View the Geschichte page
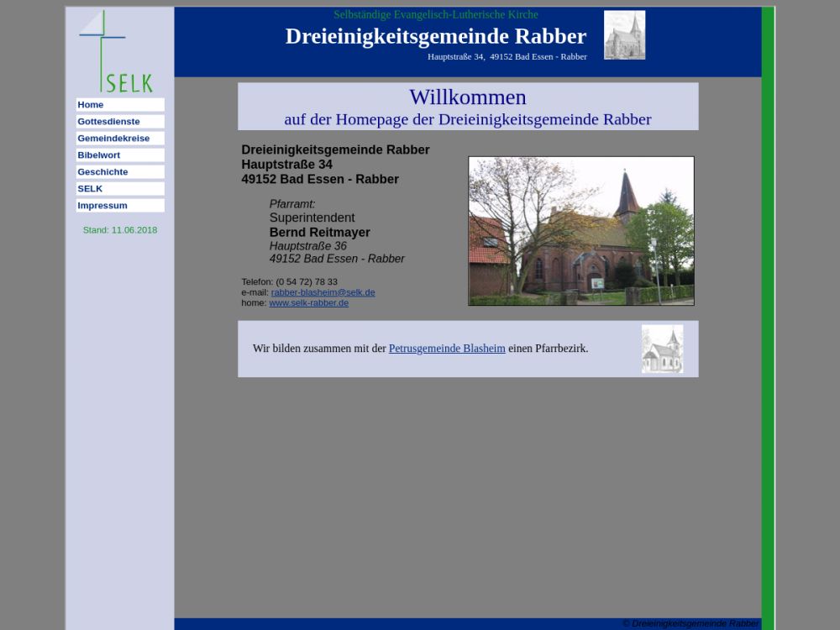 pyautogui.click(x=120, y=172)
